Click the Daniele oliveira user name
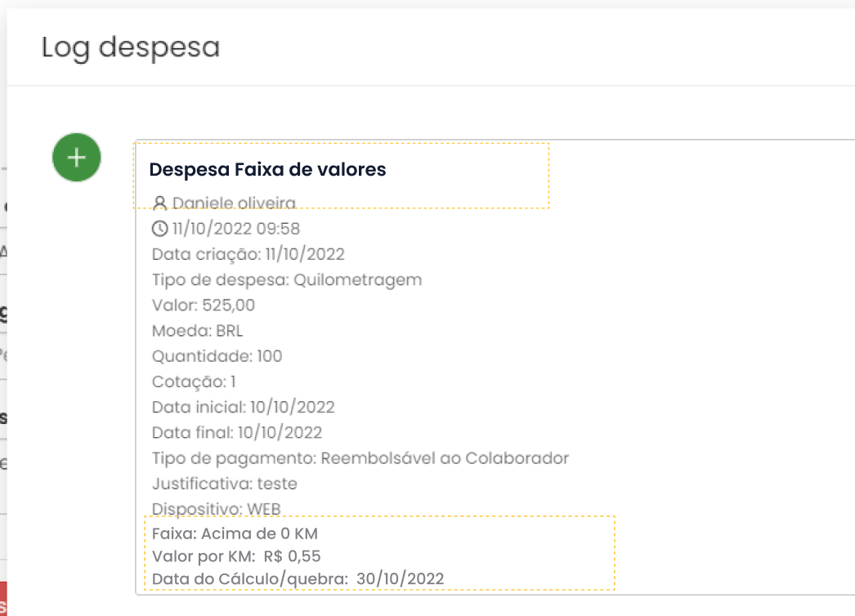 234,203
